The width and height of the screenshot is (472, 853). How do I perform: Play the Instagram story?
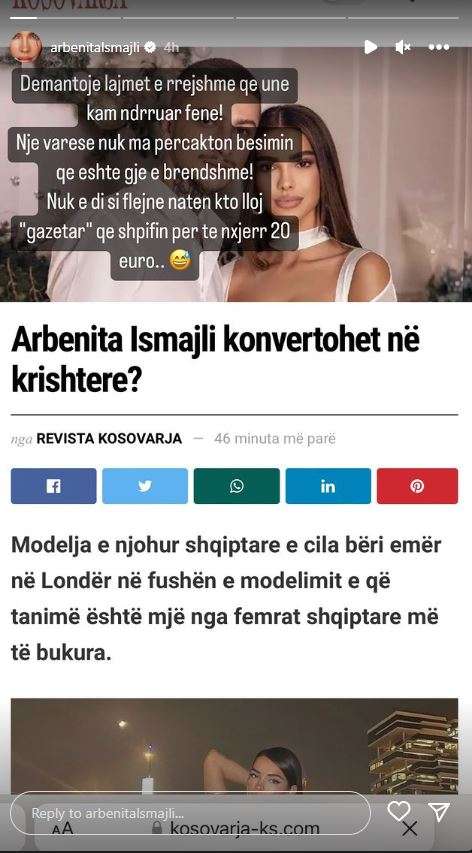click(370, 47)
